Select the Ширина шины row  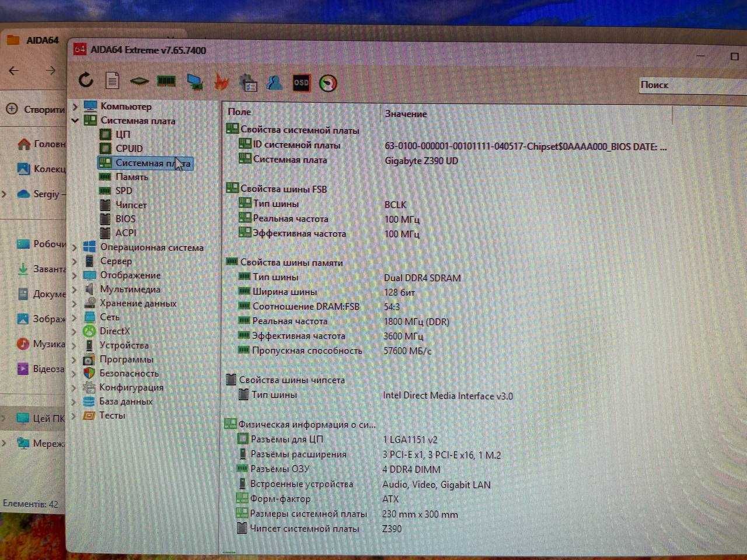tap(326, 292)
